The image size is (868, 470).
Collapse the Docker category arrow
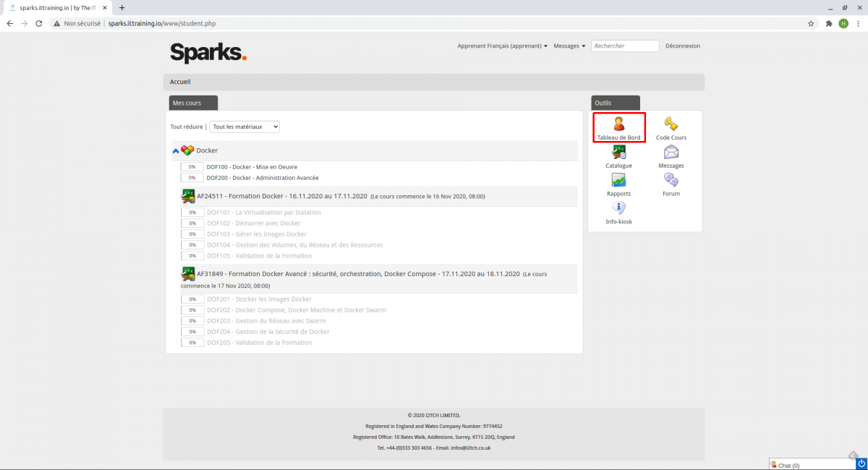point(176,151)
